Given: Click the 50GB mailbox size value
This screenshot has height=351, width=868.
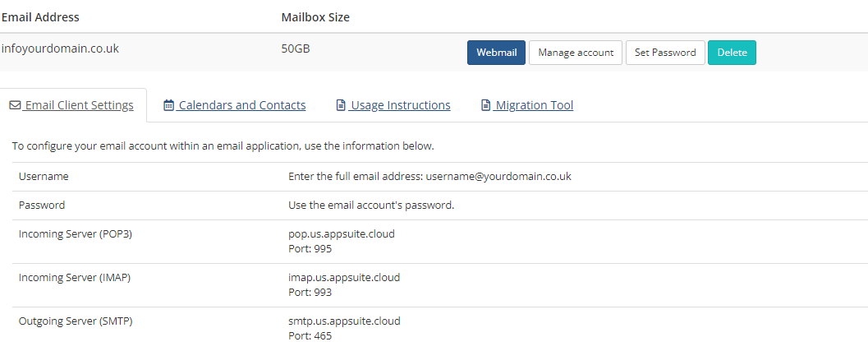Looking at the screenshot, I should pyautogui.click(x=296, y=48).
